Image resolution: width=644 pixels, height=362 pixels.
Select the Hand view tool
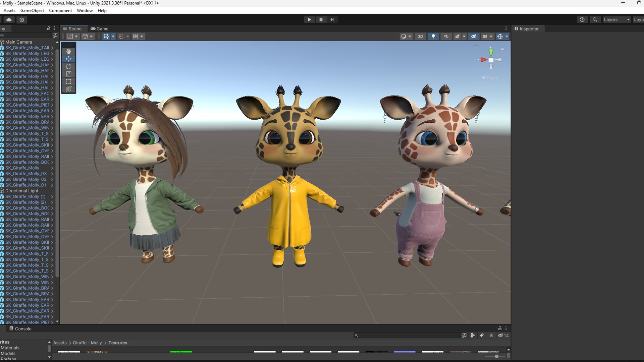pyautogui.click(x=68, y=51)
